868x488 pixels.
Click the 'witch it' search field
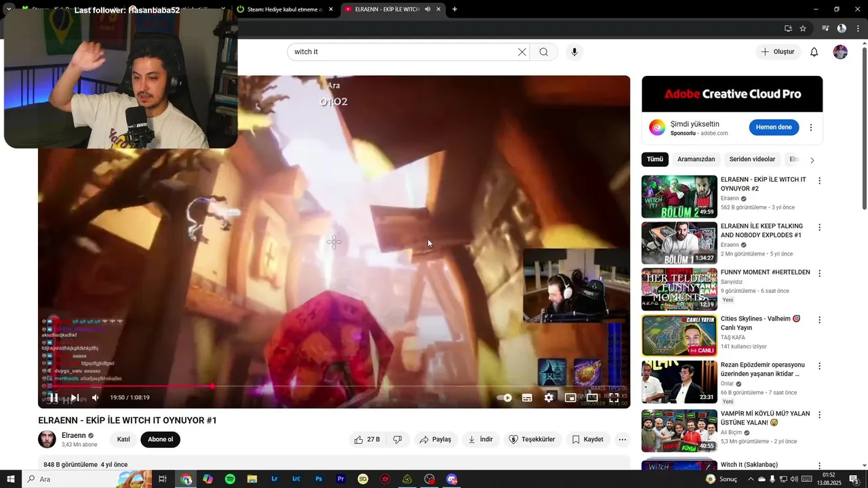pyautogui.click(x=403, y=52)
